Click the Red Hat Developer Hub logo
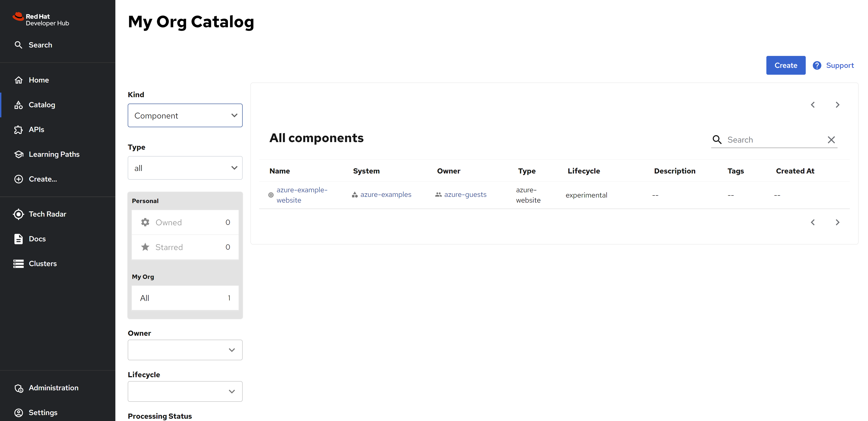This screenshot has height=421, width=868. 41,19
